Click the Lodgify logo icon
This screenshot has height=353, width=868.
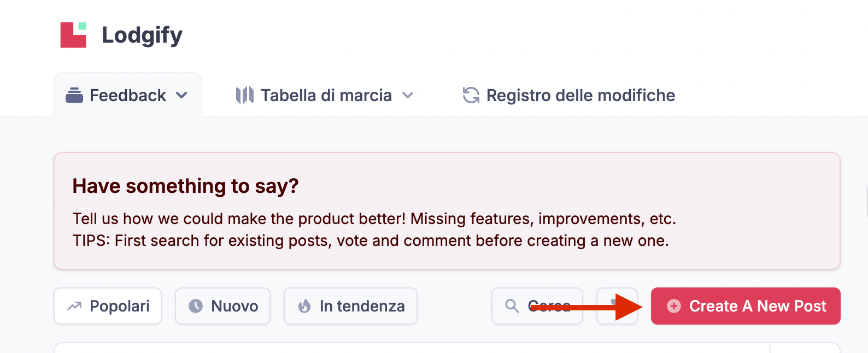click(73, 35)
